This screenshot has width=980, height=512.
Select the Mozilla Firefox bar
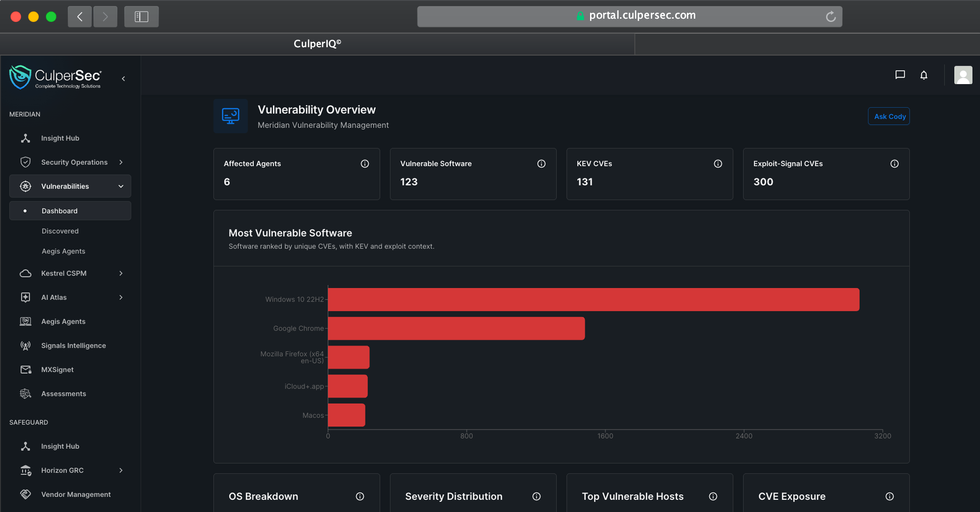(x=349, y=357)
